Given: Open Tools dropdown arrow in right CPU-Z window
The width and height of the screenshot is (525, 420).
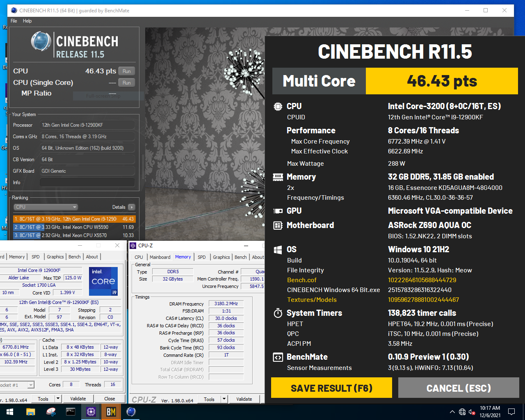Looking at the screenshot, I should pos(224,399).
